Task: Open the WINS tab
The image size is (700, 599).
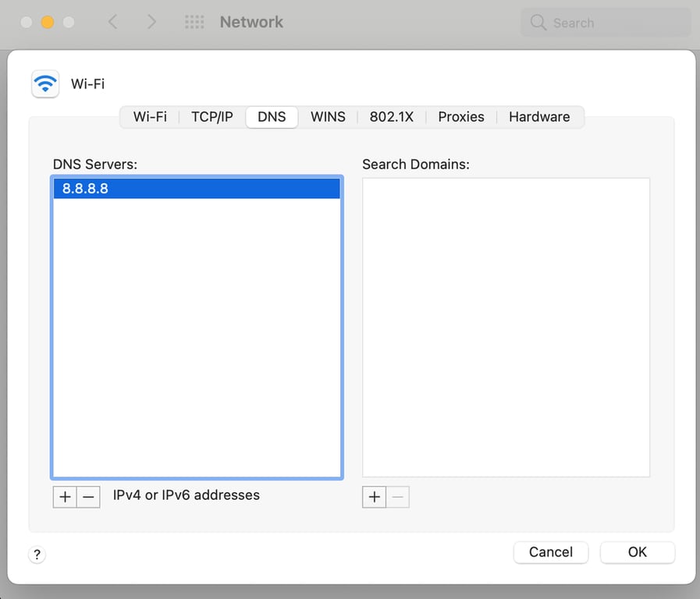Action: pos(328,117)
